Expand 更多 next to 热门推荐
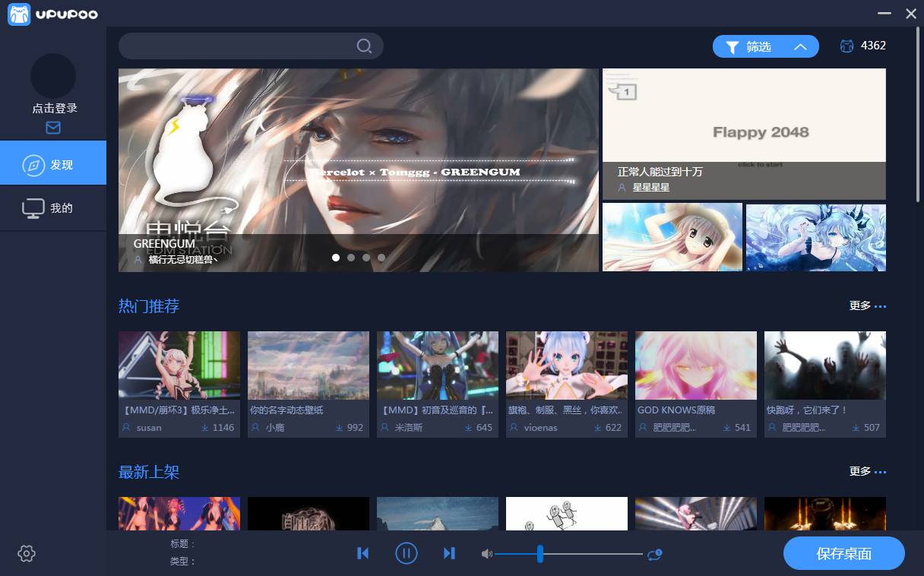Viewport: 924px width, 576px height. click(867, 305)
